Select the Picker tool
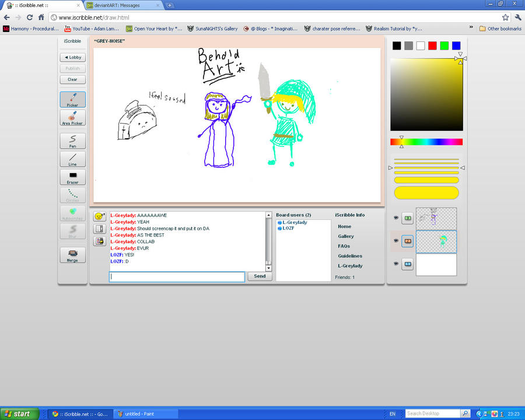The height and width of the screenshot is (420, 525). pos(72,99)
